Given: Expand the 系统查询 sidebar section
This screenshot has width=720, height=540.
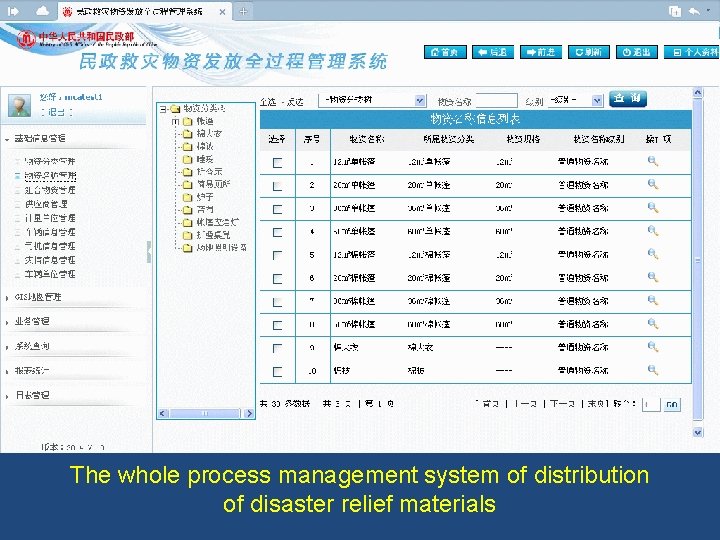Looking at the screenshot, I should [x=31, y=346].
